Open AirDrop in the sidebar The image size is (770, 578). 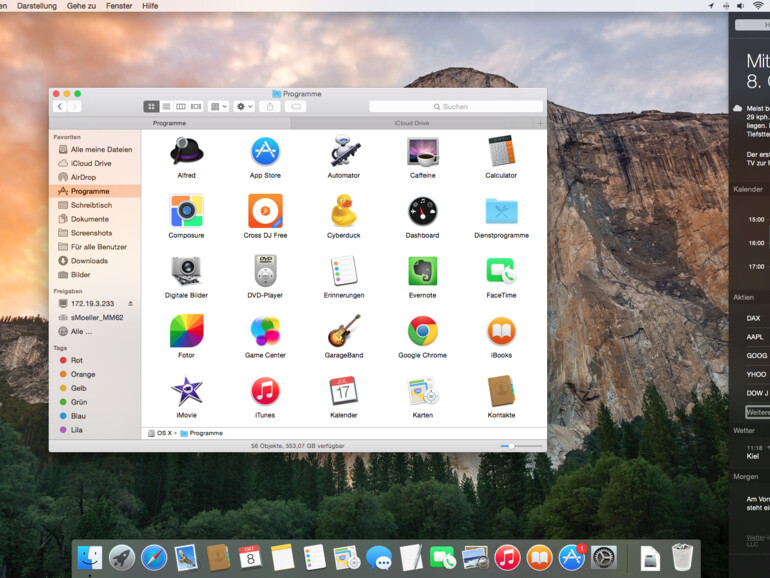pos(95,177)
